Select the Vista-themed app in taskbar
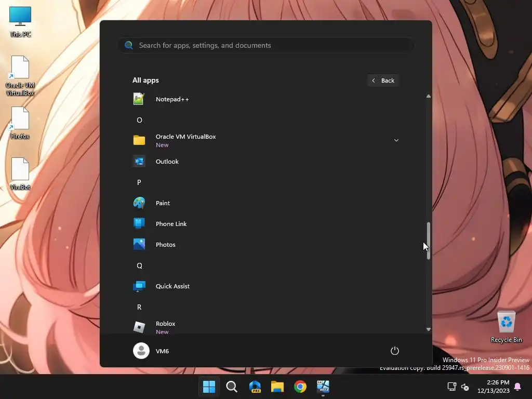532x399 pixels. click(323, 387)
